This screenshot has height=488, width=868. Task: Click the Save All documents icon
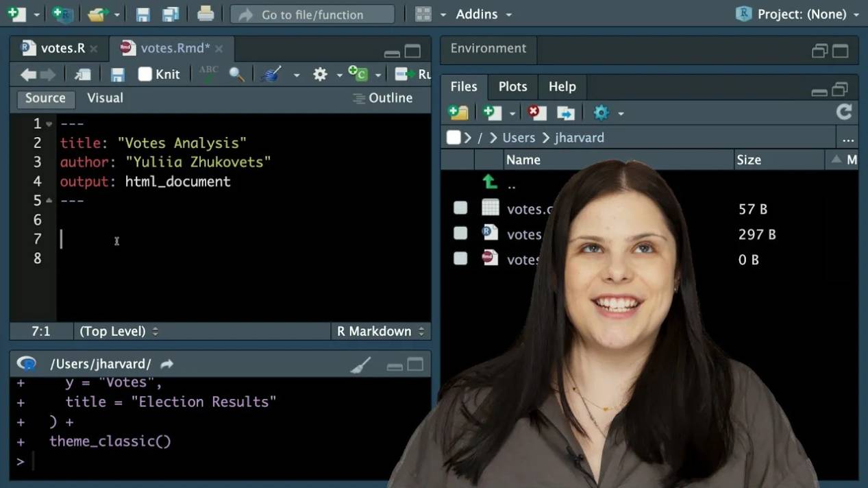[170, 14]
